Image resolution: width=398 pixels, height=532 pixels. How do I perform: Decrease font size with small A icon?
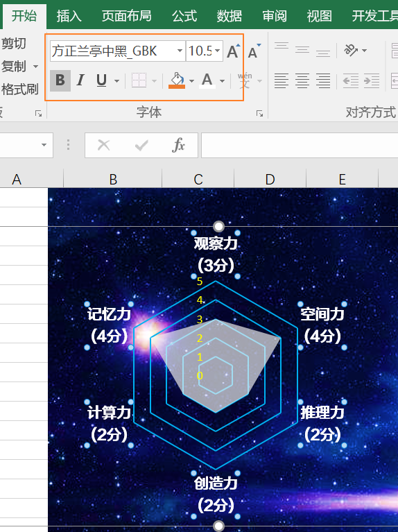point(254,51)
